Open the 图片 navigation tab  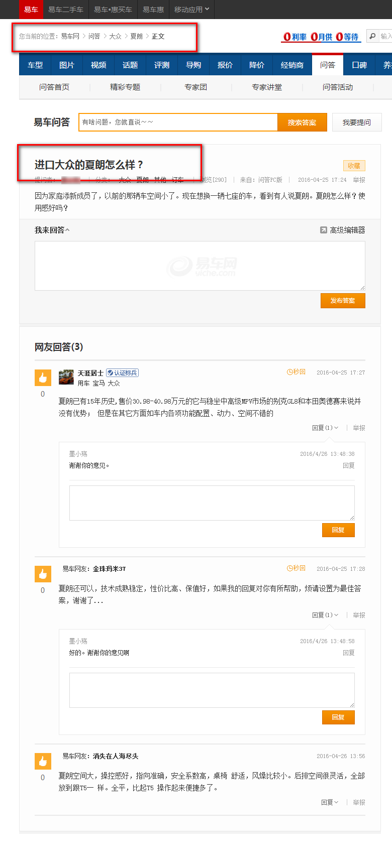(67, 65)
